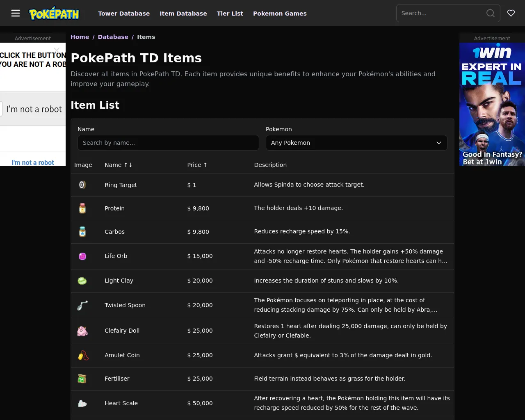This screenshot has height=420, width=525.
Task: Open favorites via the heart icon
Action: pos(511,13)
